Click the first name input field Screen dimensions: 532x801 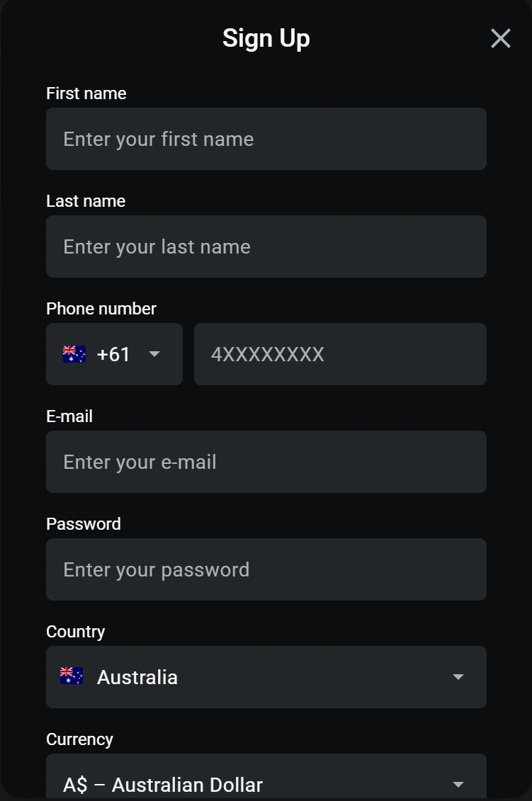(x=266, y=139)
